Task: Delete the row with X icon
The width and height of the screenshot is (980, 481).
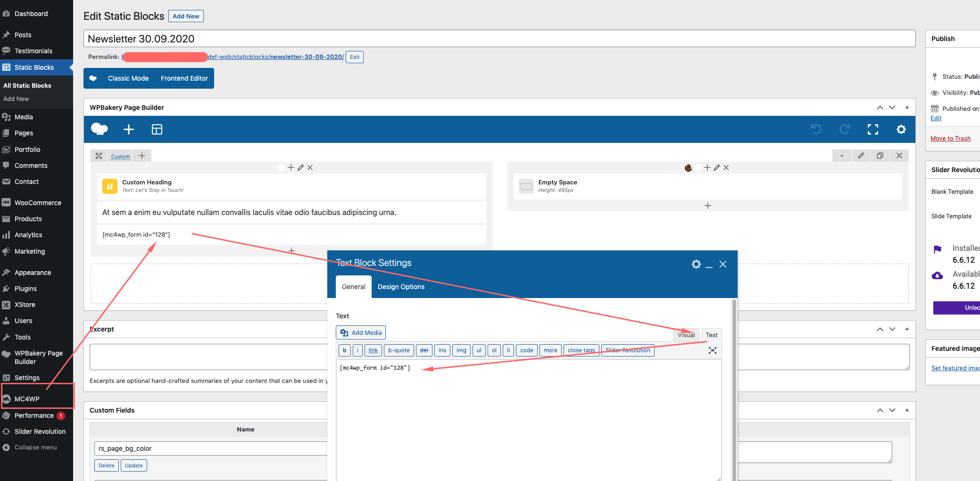Action: (899, 156)
